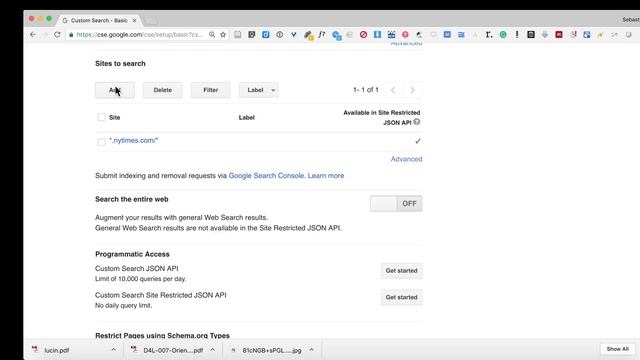Viewport: 640px width, 360px height.
Task: Click the address bar URL field
Action: [x=140, y=35]
